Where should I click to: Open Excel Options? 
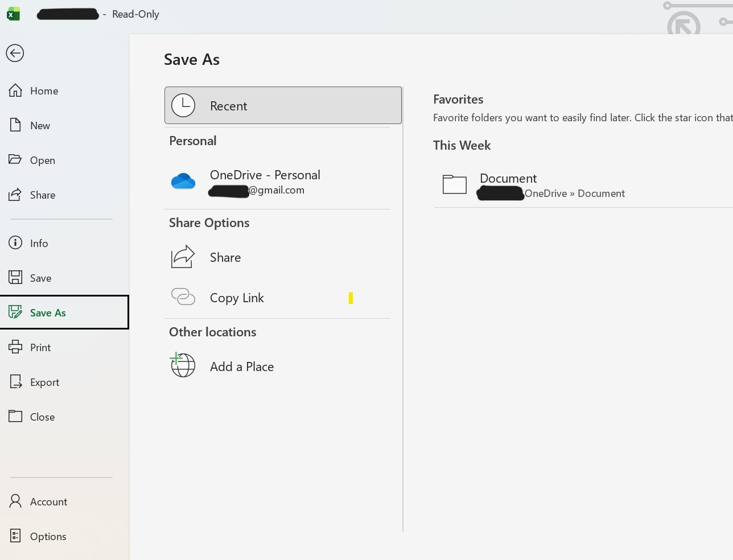64,536
